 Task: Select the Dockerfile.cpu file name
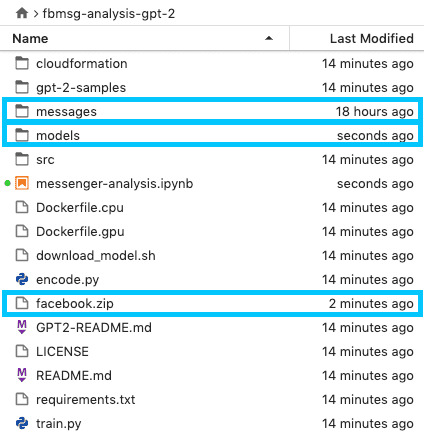coord(80,208)
